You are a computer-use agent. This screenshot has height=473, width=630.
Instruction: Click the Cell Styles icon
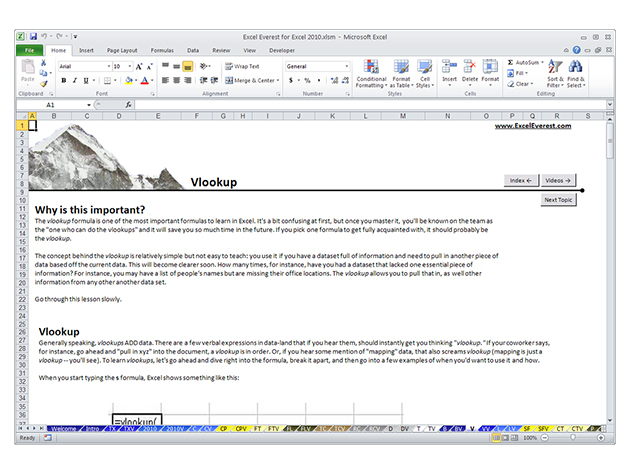[x=424, y=67]
